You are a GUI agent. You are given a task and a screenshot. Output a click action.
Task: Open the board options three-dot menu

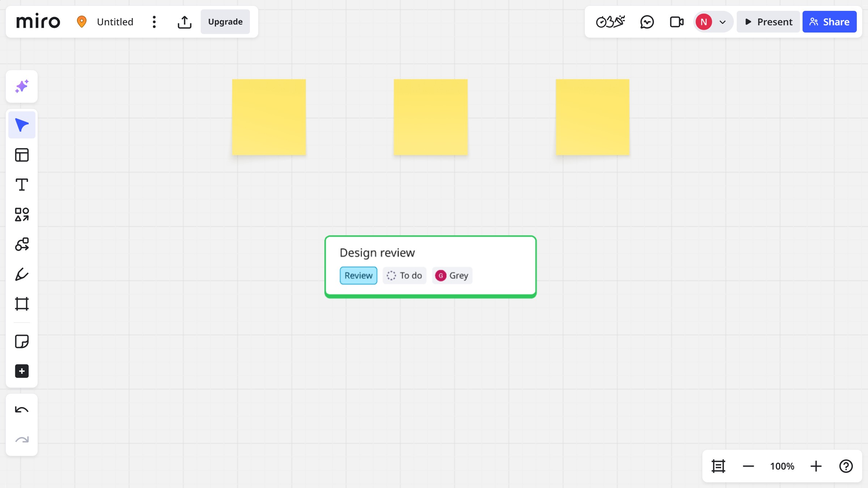[x=154, y=22]
